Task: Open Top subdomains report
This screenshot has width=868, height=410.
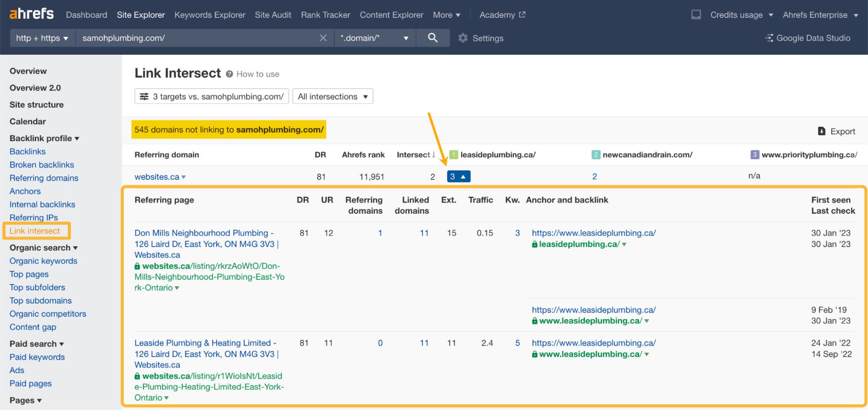Action: [x=41, y=301]
